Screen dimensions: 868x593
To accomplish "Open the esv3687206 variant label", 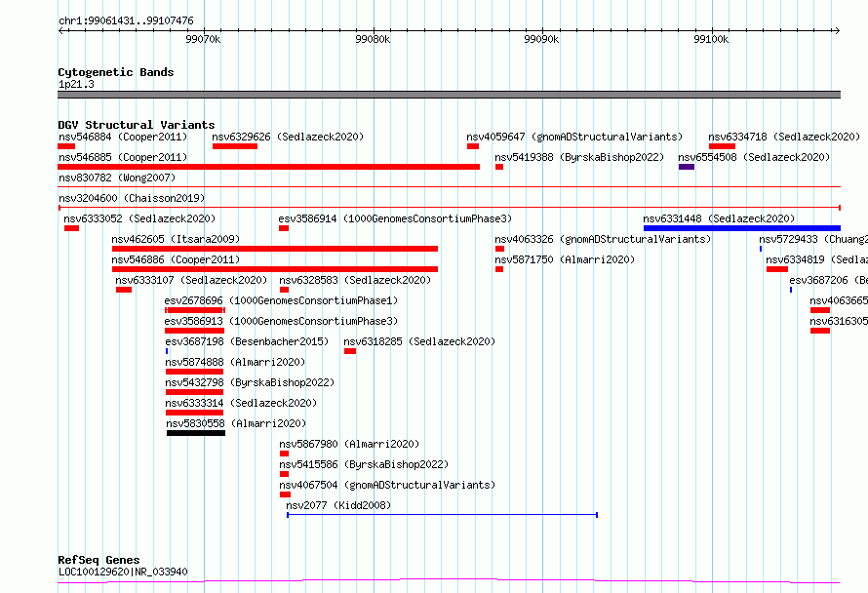I will pyautogui.click(x=828, y=280).
